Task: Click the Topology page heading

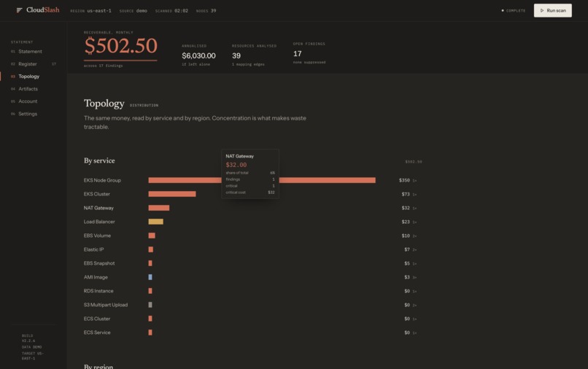Action: pyautogui.click(x=104, y=103)
